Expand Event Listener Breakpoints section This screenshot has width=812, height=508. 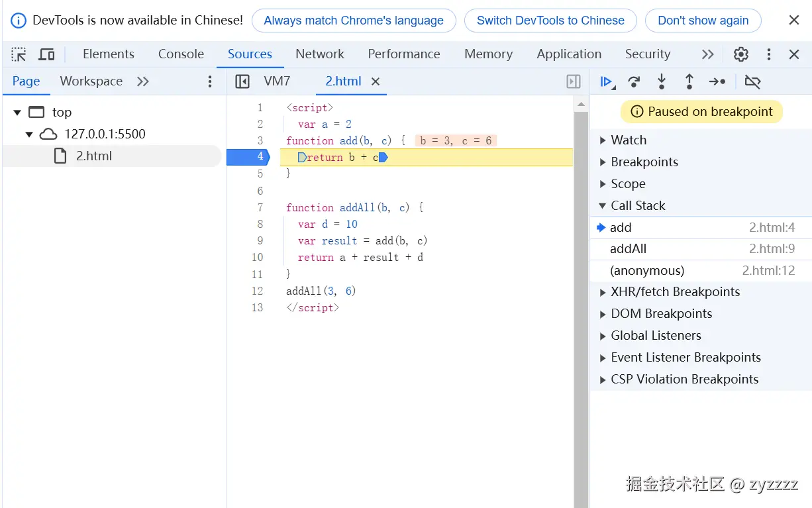(x=603, y=358)
